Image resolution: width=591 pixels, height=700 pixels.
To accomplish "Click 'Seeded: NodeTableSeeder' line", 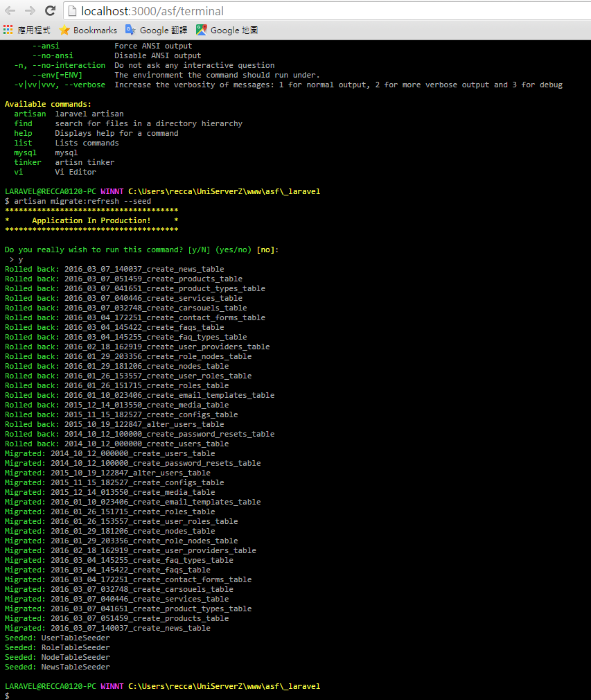I will [57, 657].
